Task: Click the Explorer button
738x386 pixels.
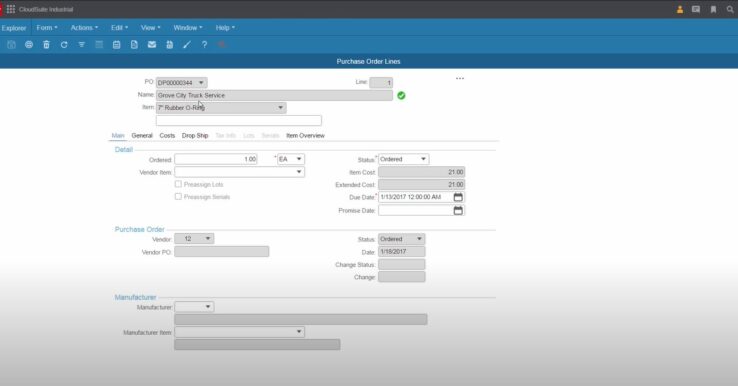Action: pos(14,28)
